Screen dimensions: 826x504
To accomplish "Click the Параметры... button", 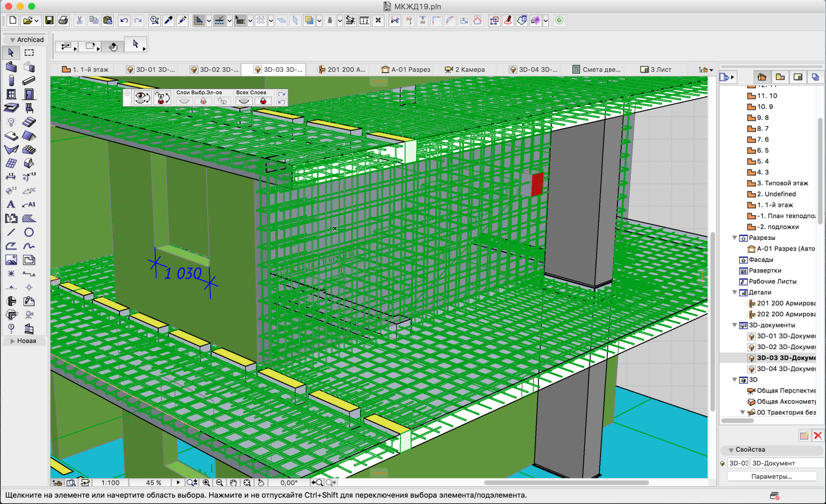I will (x=771, y=477).
